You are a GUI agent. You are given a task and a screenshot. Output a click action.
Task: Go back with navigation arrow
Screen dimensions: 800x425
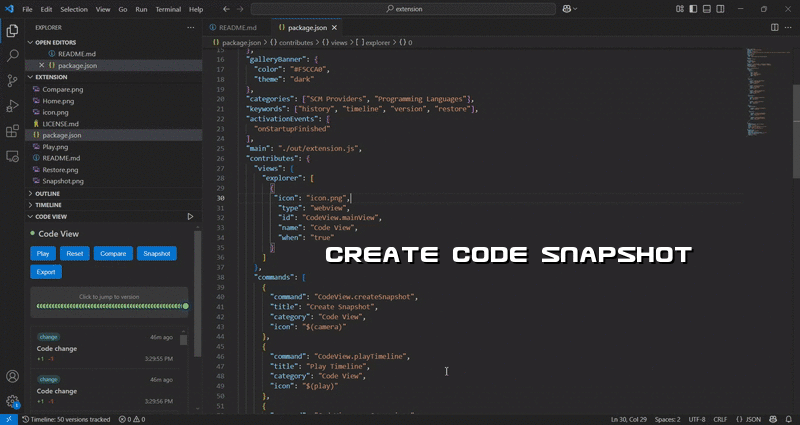tap(227, 9)
